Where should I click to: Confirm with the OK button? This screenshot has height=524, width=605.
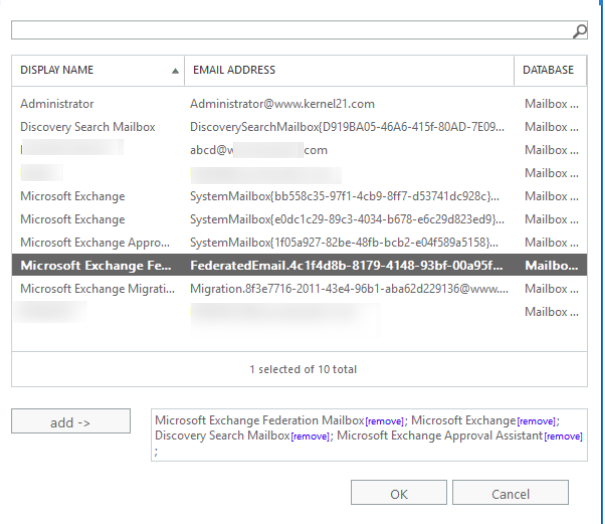[x=399, y=493]
